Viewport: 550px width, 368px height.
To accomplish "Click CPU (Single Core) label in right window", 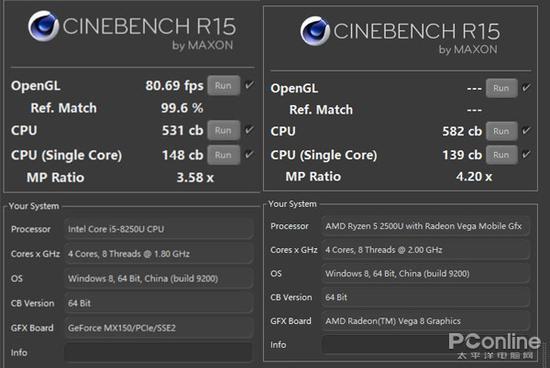I will click(324, 155).
